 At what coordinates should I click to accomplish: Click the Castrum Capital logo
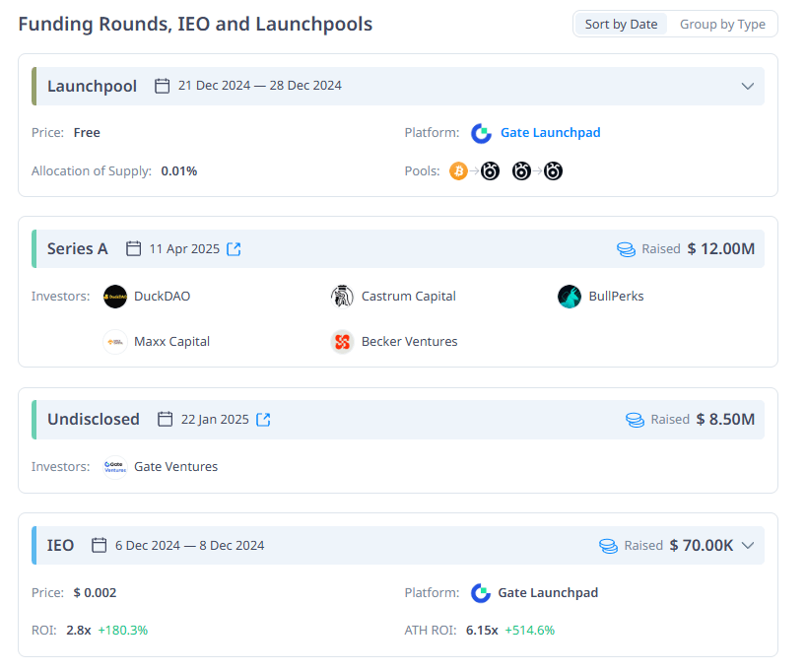point(342,297)
